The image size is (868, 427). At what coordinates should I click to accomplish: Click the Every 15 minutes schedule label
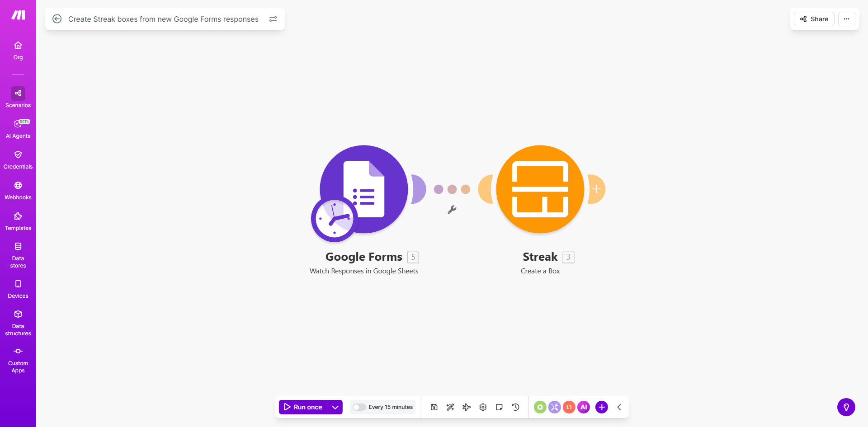391,407
